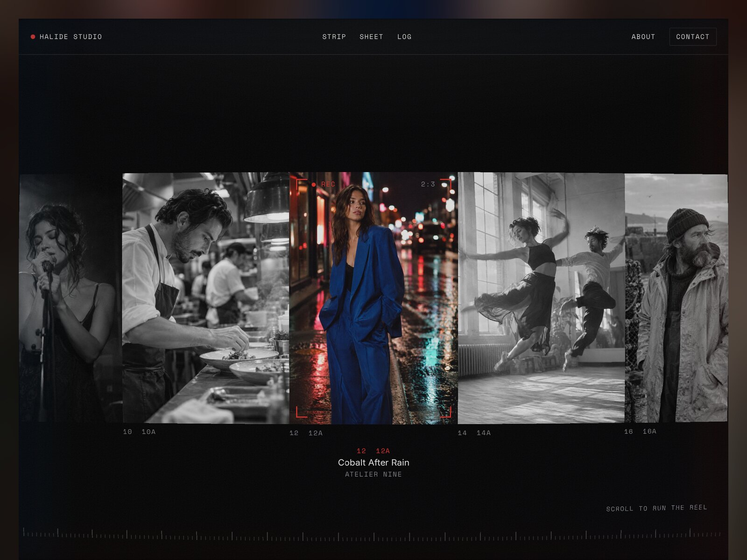The width and height of the screenshot is (747, 560).
Task: Click the red REC indicator
Action: coord(324,184)
